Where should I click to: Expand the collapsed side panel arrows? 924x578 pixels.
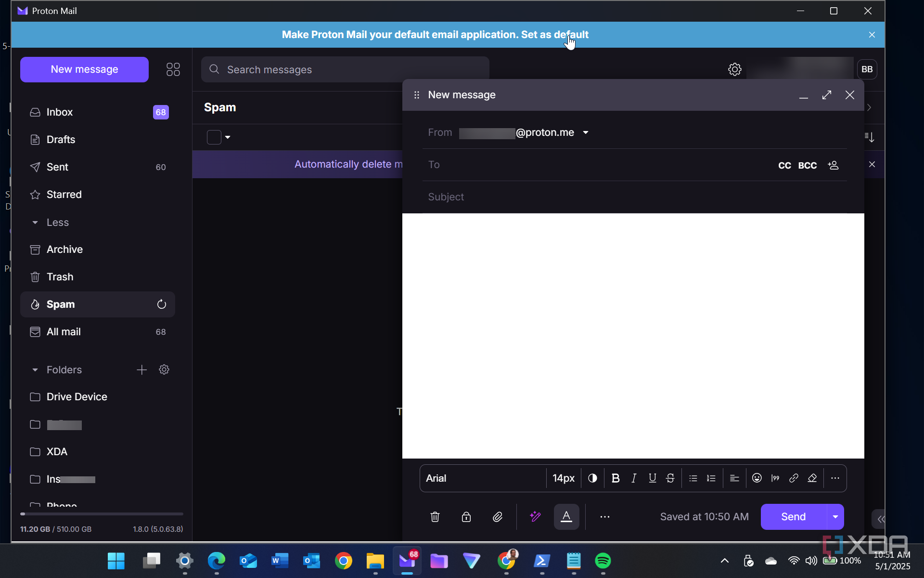(880, 519)
